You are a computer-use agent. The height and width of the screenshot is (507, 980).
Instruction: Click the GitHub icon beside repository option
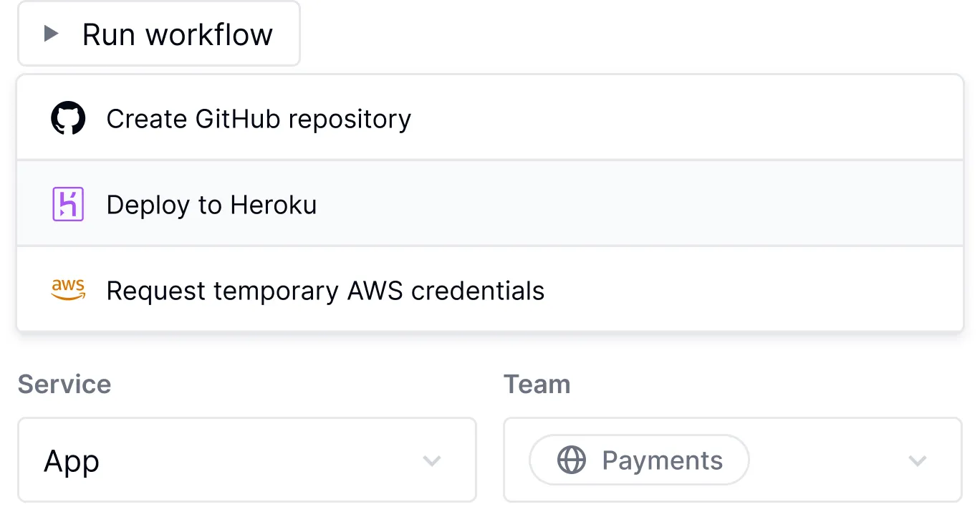pyautogui.click(x=68, y=118)
